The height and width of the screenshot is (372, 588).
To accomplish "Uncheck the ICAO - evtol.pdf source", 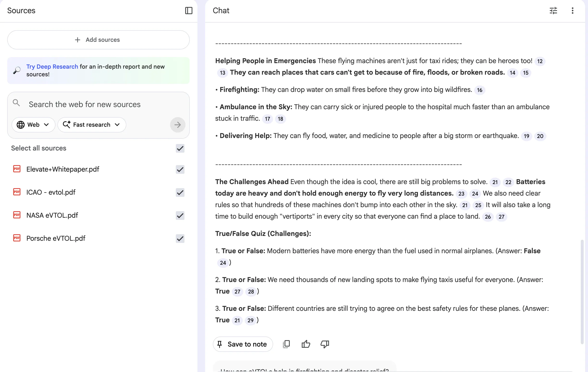I will [x=180, y=192].
